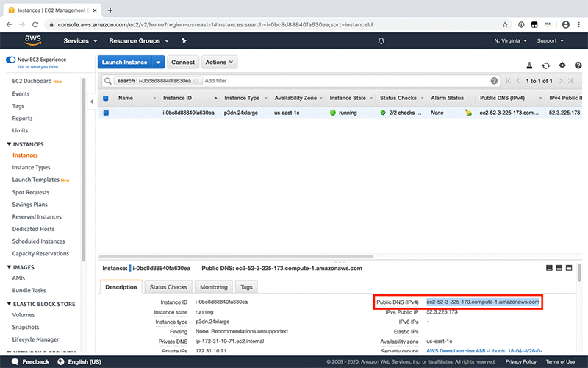The image size is (588, 368).
Task: Open the AMIs sidebar link
Action: 18,278
